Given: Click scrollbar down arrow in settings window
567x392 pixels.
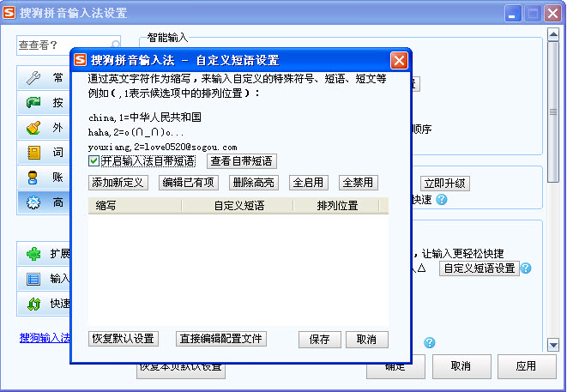Looking at the screenshot, I should point(553,345).
